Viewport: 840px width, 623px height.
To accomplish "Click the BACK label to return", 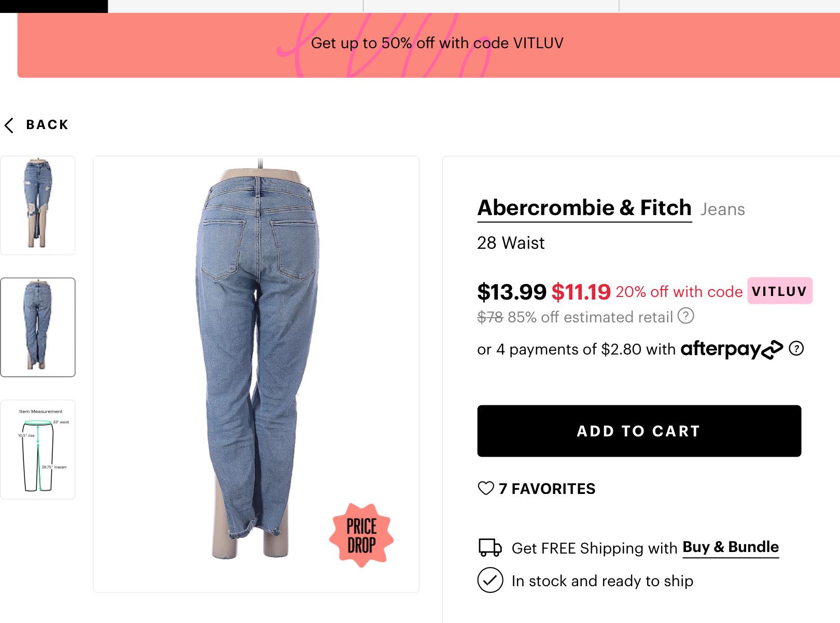I will pos(47,124).
